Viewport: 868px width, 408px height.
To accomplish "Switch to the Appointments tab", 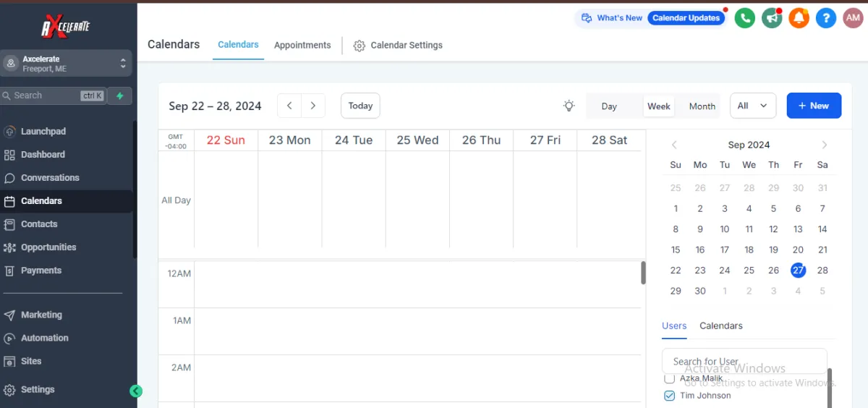I will click(x=302, y=45).
